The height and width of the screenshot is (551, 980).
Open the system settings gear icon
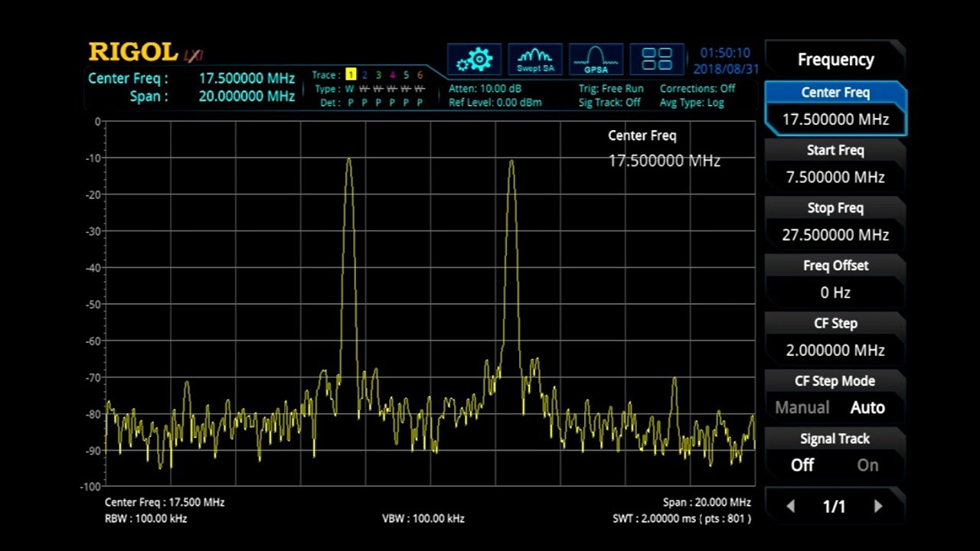pyautogui.click(x=474, y=59)
